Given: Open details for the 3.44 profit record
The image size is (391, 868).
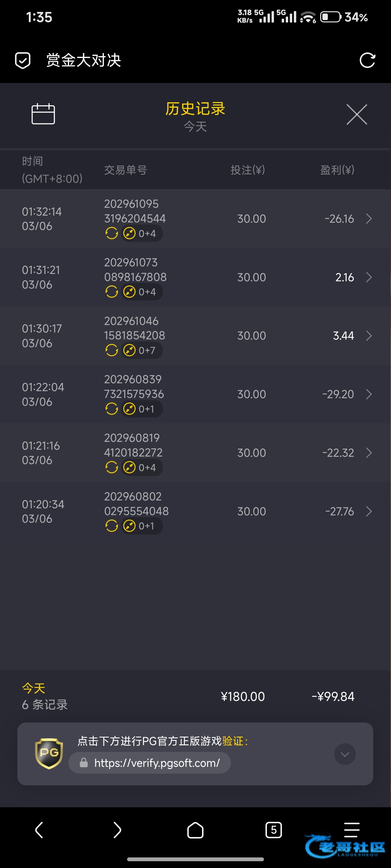Looking at the screenshot, I should coord(369,336).
